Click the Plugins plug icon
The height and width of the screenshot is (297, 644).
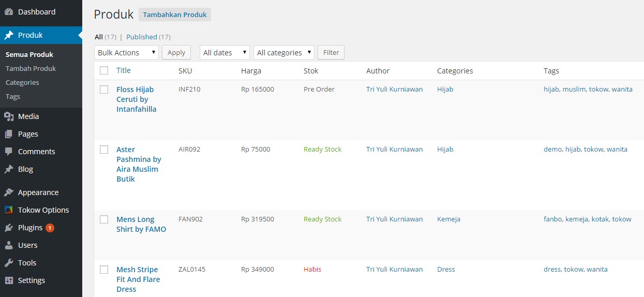coord(9,228)
